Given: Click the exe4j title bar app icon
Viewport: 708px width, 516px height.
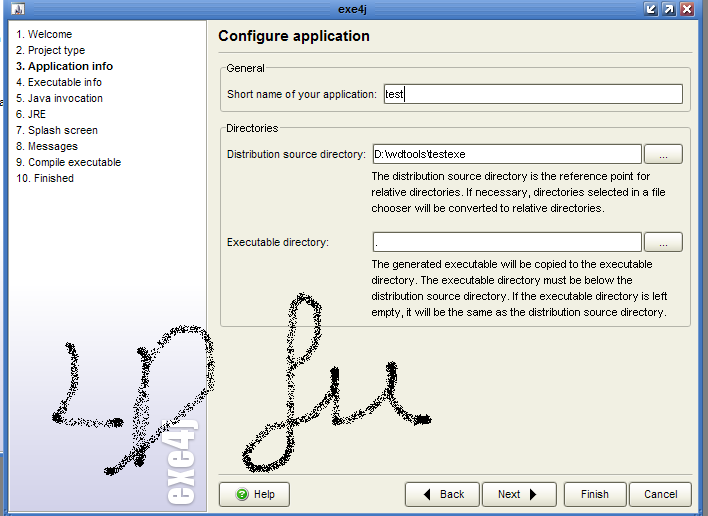Looking at the screenshot, I should [18, 9].
